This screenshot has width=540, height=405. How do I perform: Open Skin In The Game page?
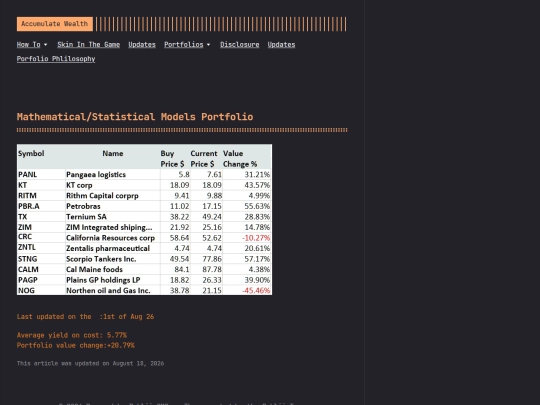pos(89,44)
